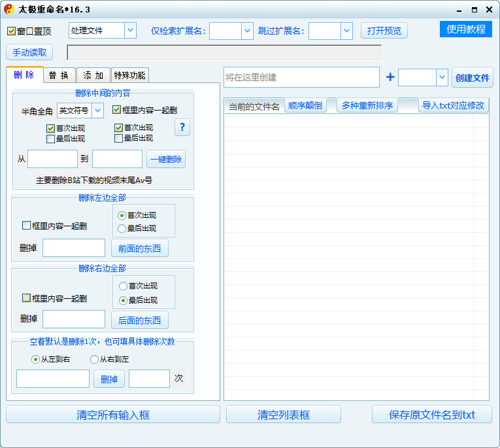Image resolution: width=500 pixels, height=448 pixels.
Task: Toggle the 窗口置顶 checkbox
Action: click(x=12, y=31)
